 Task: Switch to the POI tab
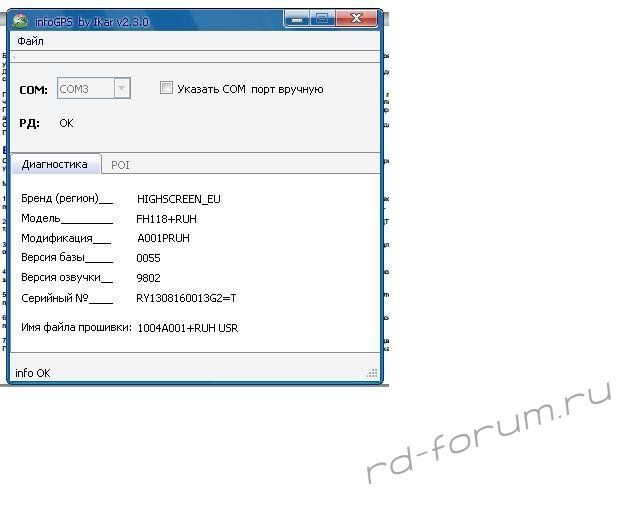pyautogui.click(x=120, y=164)
